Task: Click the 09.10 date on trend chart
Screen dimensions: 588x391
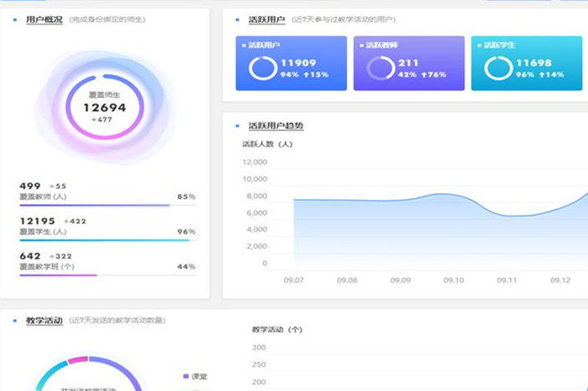Action: coord(454,280)
